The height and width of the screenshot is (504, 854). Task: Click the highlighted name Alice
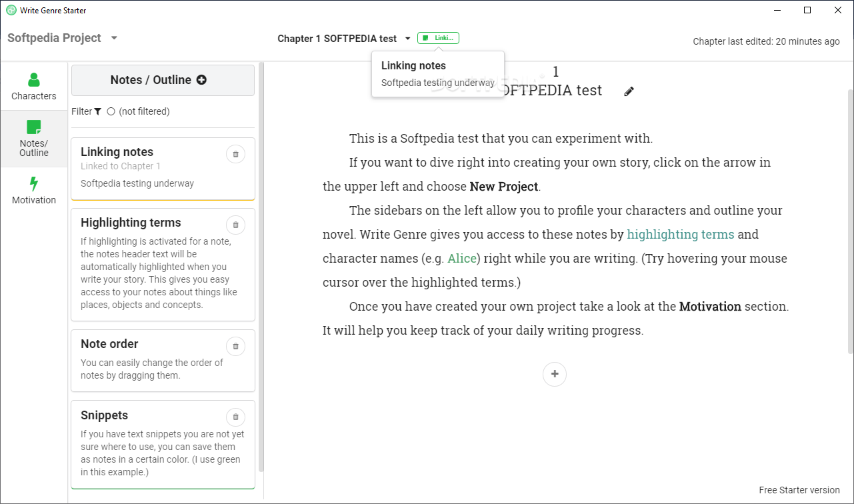(463, 259)
